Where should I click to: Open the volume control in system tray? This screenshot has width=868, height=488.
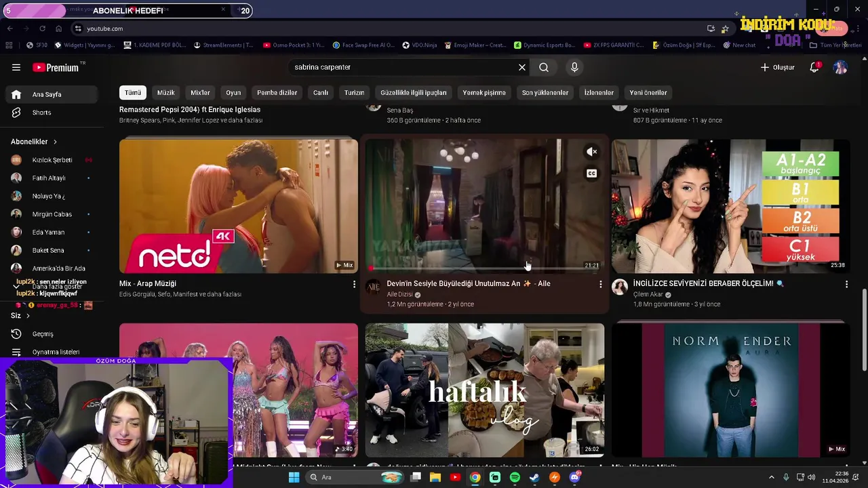[x=812, y=477]
